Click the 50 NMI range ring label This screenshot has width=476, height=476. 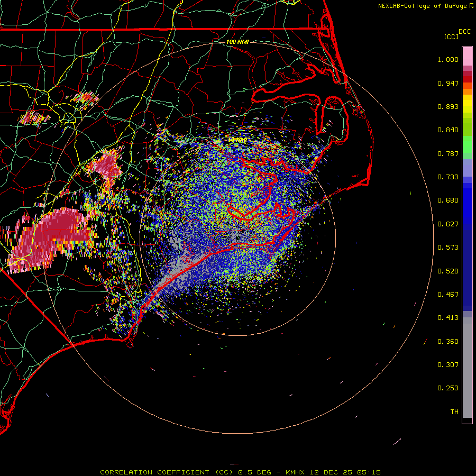click(x=237, y=140)
